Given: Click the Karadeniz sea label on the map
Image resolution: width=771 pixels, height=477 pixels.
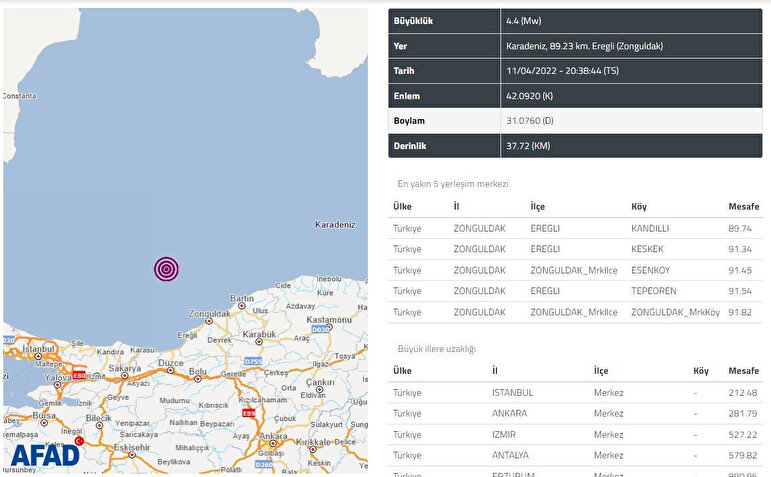Looking at the screenshot, I should click(x=335, y=225).
